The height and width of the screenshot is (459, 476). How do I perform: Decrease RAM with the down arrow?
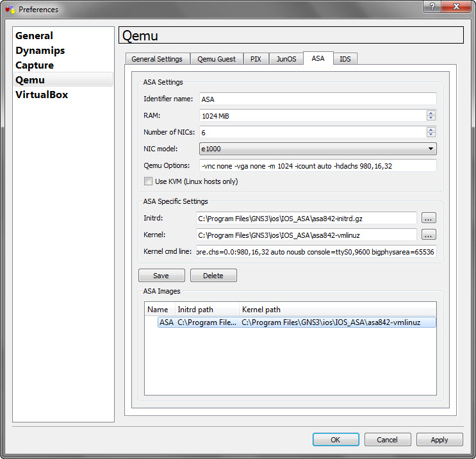pyautogui.click(x=431, y=118)
